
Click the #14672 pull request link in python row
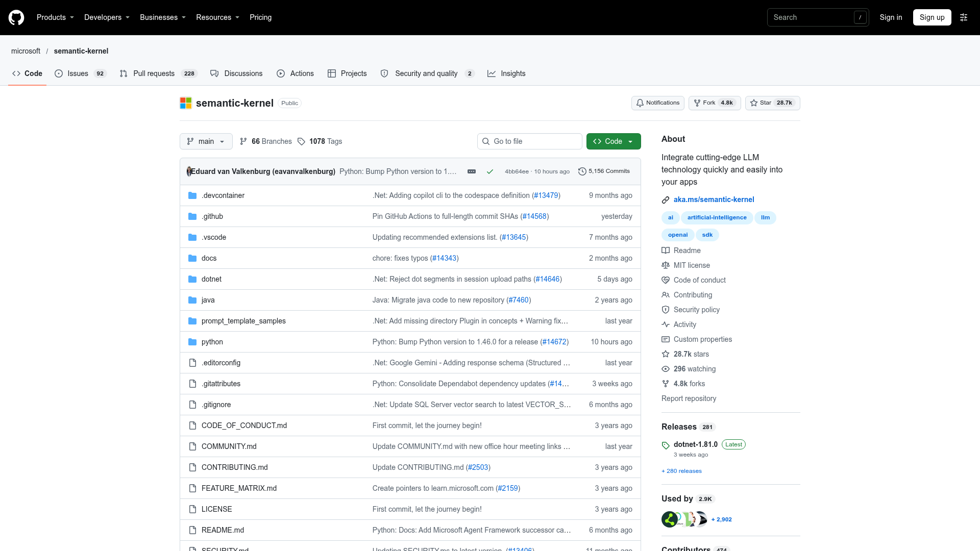pos(554,342)
